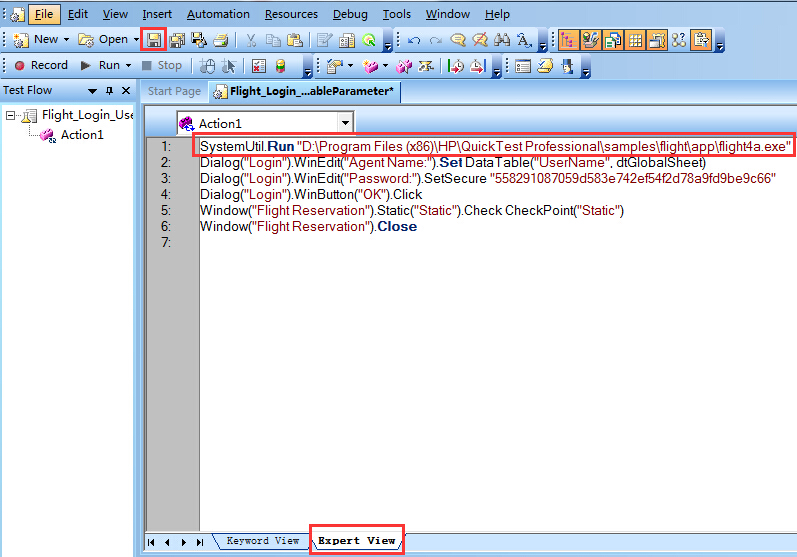Click the disk-with-magnifier toolbar icon

point(199,40)
